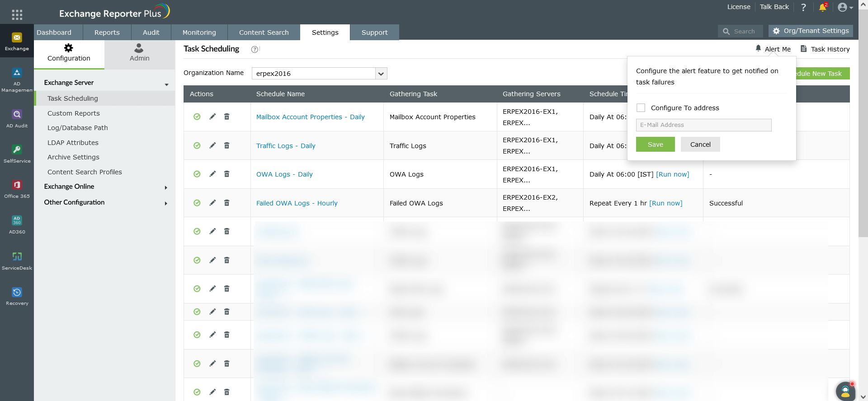The height and width of the screenshot is (401, 868).
Task: Switch to the Audit tab
Action: click(x=151, y=33)
